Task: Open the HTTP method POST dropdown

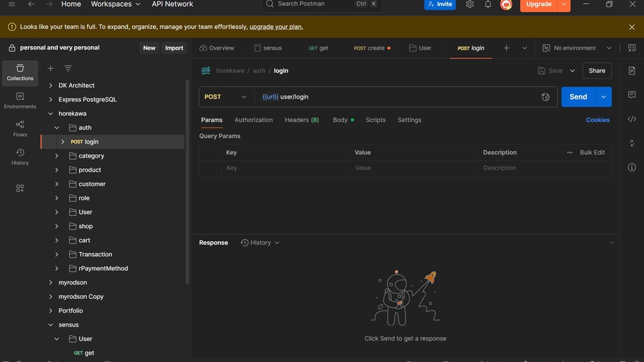Action: click(225, 97)
